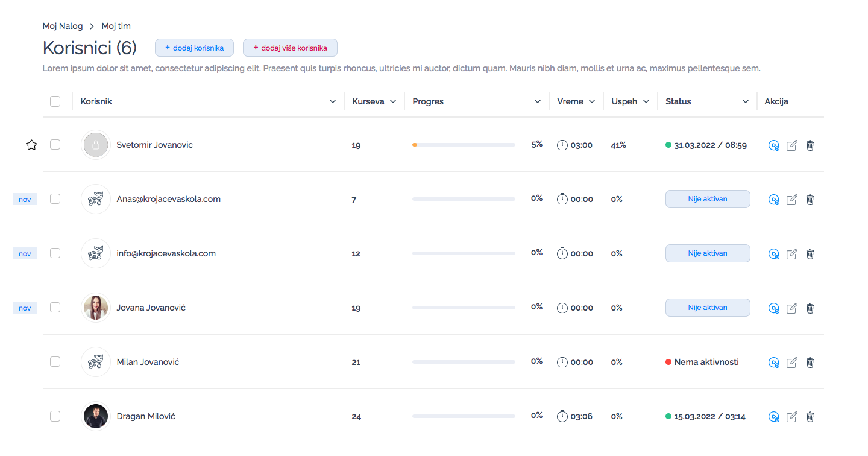868x456 pixels.
Task: Click play-course icon for Dragan Milović
Action: point(774,417)
